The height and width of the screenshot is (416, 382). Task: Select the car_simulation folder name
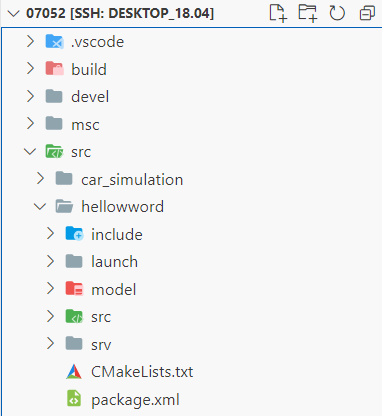132,180
